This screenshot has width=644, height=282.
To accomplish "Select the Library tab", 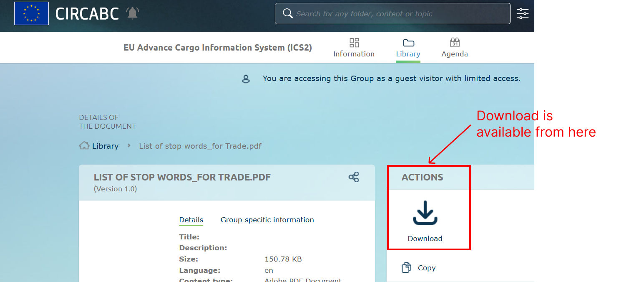I will coord(408,48).
